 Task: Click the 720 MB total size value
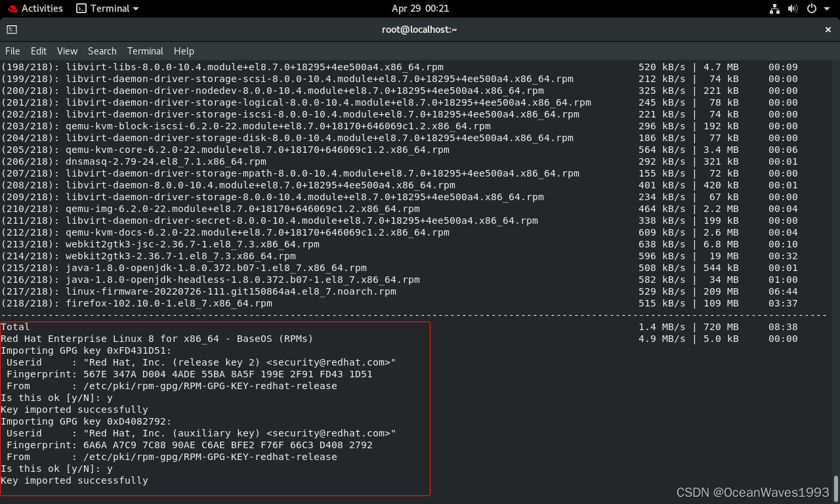tap(721, 327)
